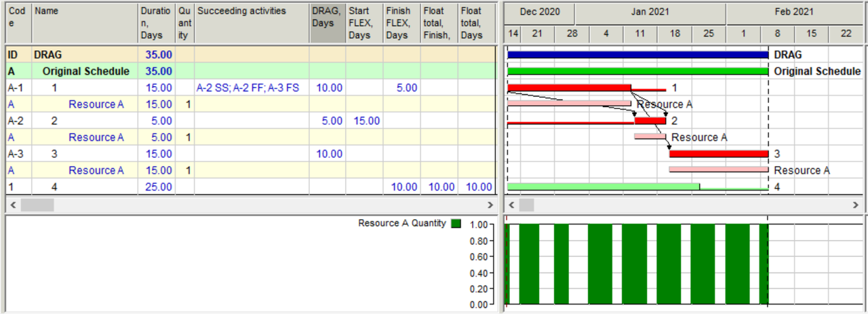The image size is (868, 314).
Task: Click Resource A under activity 3
Action: tap(96, 170)
